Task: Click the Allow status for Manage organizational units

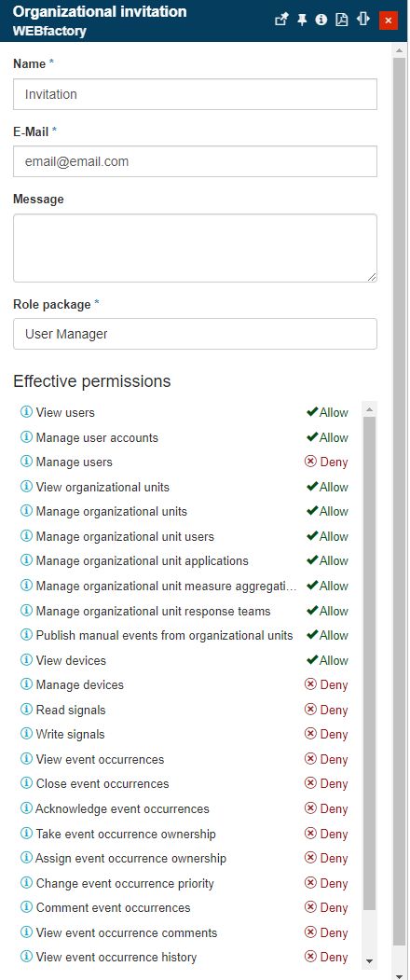Action: coord(327,511)
